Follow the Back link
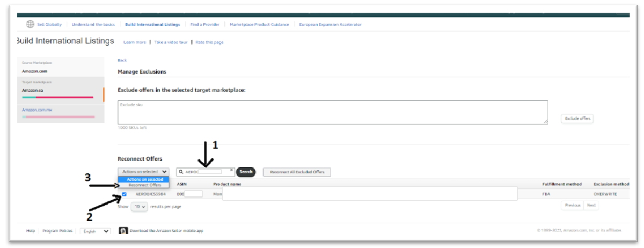Image resolution: width=644 pixels, height=248 pixels. (122, 60)
